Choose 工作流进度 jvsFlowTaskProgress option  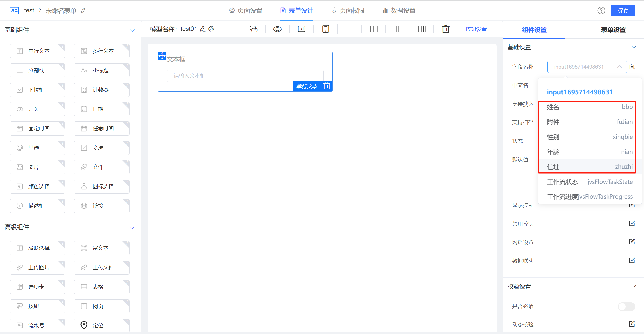[590, 197]
